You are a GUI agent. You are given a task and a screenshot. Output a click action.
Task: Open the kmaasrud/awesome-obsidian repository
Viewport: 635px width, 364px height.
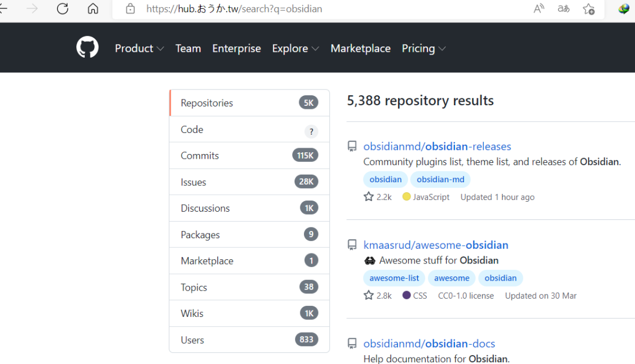[x=436, y=245]
